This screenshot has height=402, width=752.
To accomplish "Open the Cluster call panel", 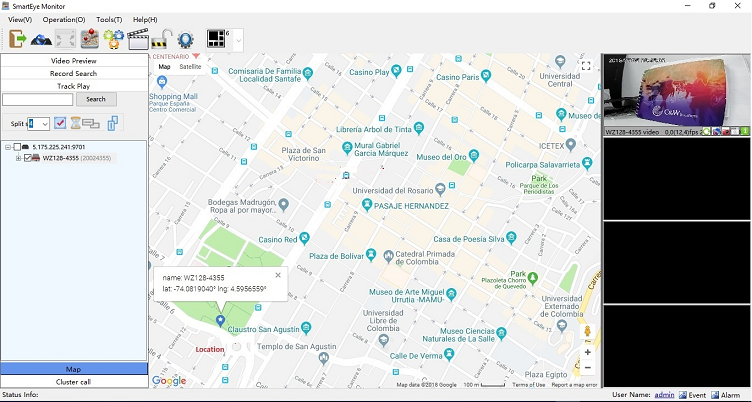I will (74, 382).
